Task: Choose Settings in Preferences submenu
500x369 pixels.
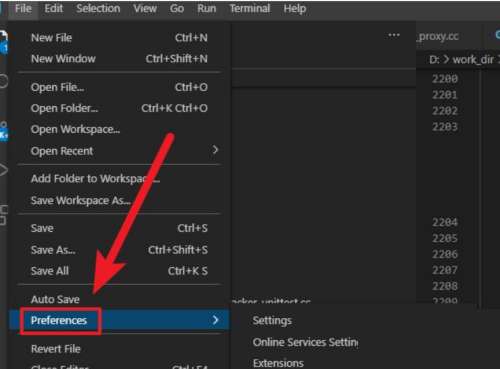Action: click(272, 320)
